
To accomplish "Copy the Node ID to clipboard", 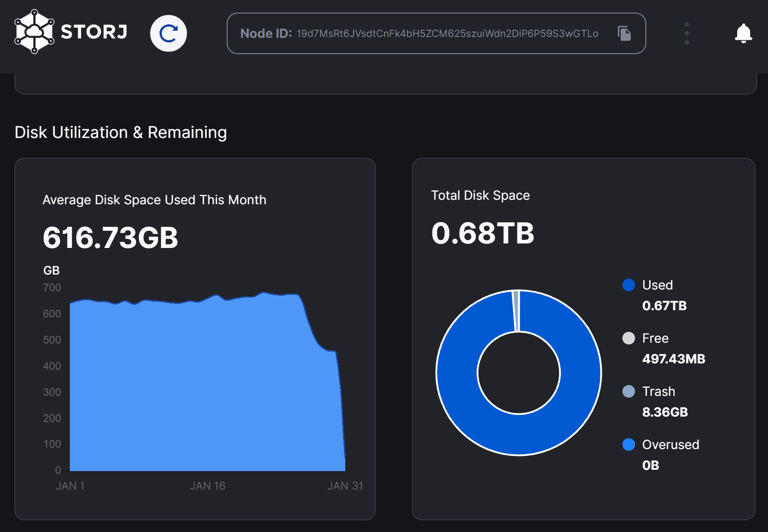I will 624,33.
